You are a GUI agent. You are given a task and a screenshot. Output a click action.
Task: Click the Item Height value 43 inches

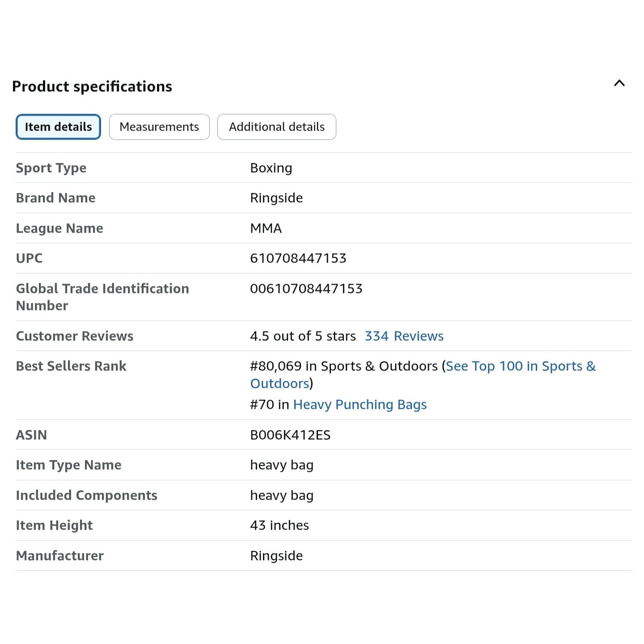pos(279,525)
